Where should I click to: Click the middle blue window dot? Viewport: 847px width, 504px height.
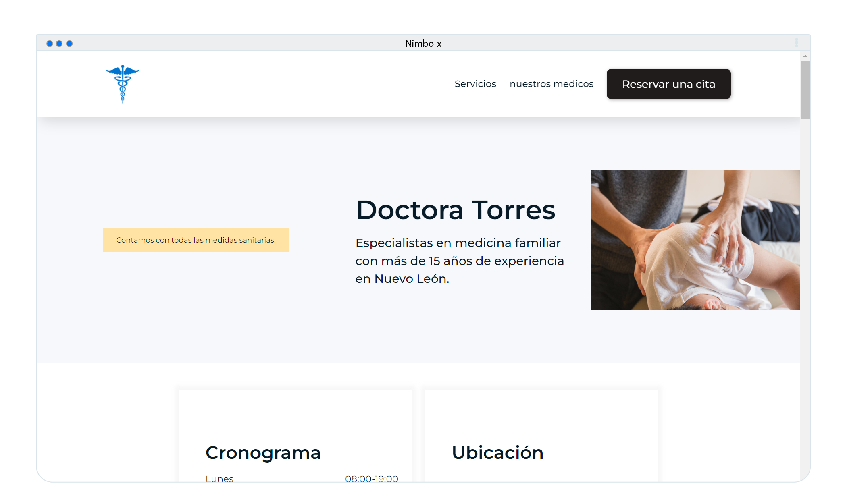(x=59, y=44)
